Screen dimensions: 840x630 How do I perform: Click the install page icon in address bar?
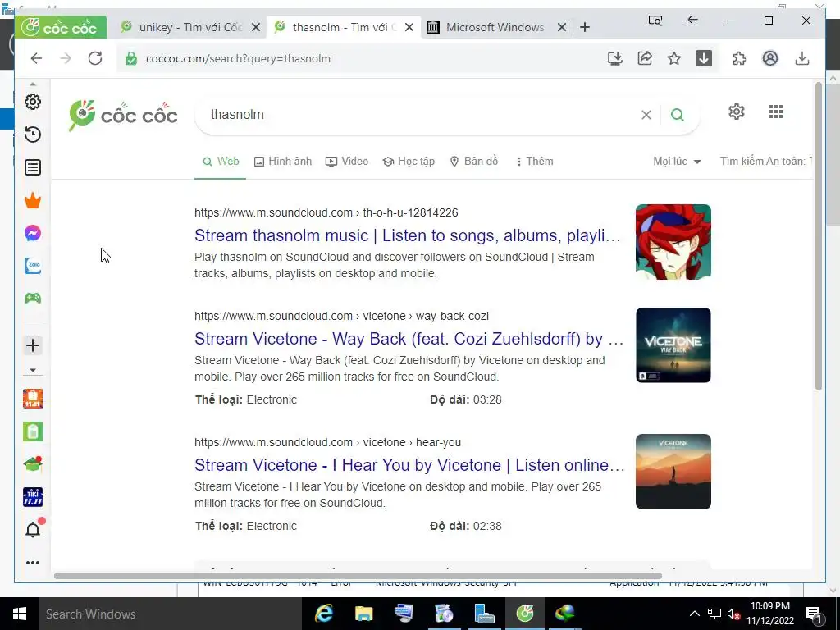(x=615, y=58)
